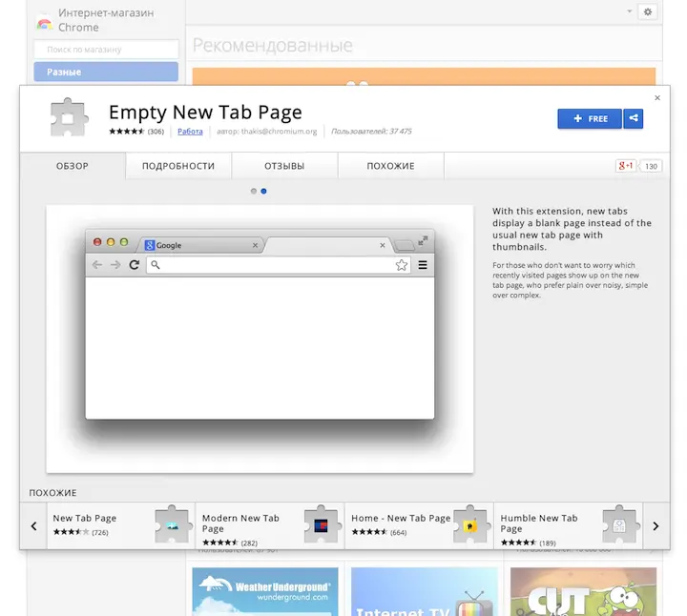
Task: Click the (306) reviews count
Action: click(156, 132)
